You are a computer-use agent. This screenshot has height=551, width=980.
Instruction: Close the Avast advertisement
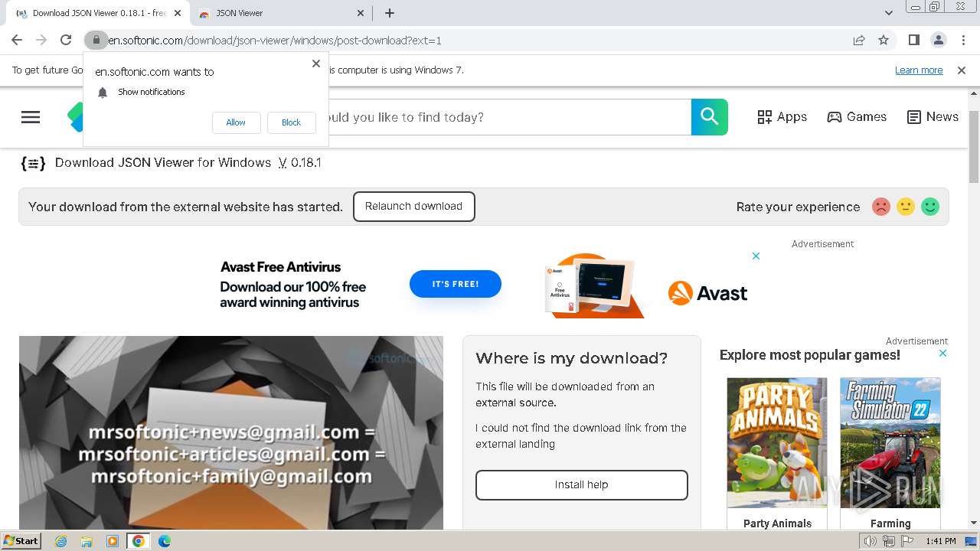coord(756,256)
